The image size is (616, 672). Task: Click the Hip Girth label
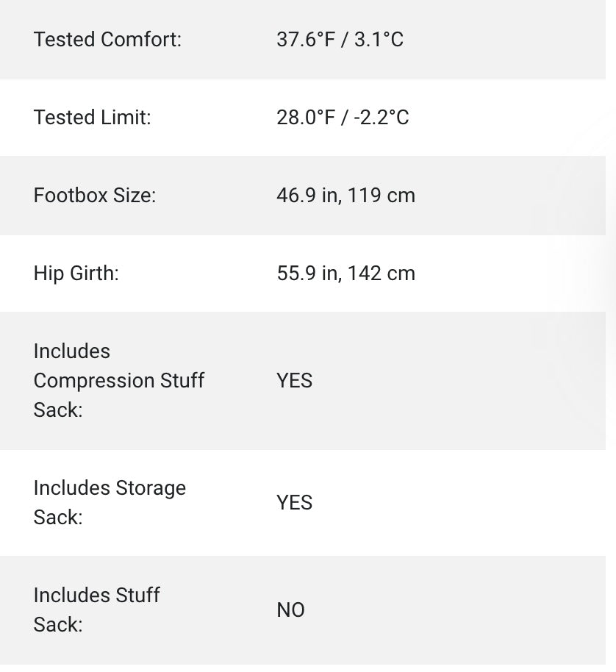pyautogui.click(x=76, y=274)
